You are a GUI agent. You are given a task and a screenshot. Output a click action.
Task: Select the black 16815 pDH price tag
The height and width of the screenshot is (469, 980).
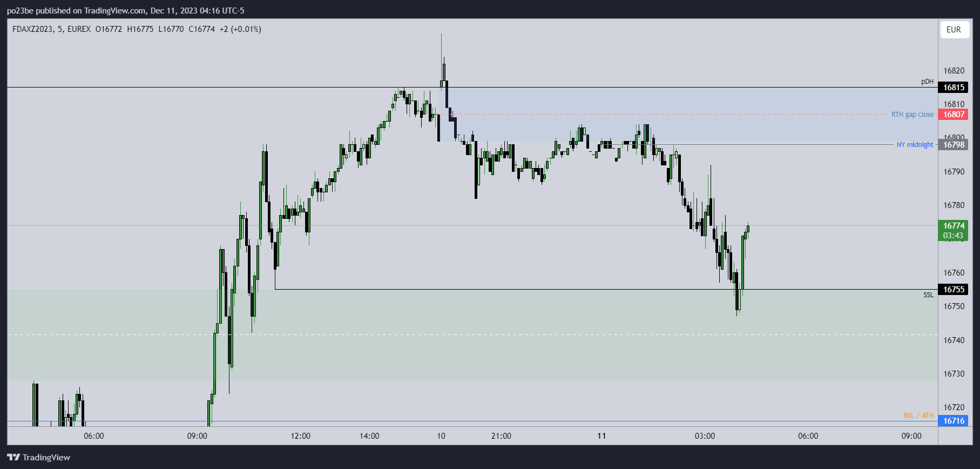(954, 88)
